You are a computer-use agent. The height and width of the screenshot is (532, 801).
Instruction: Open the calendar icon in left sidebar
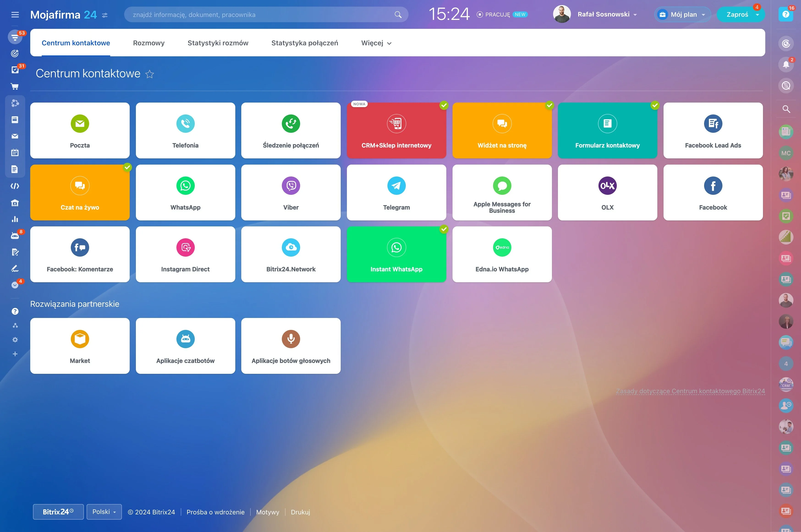tap(15, 153)
